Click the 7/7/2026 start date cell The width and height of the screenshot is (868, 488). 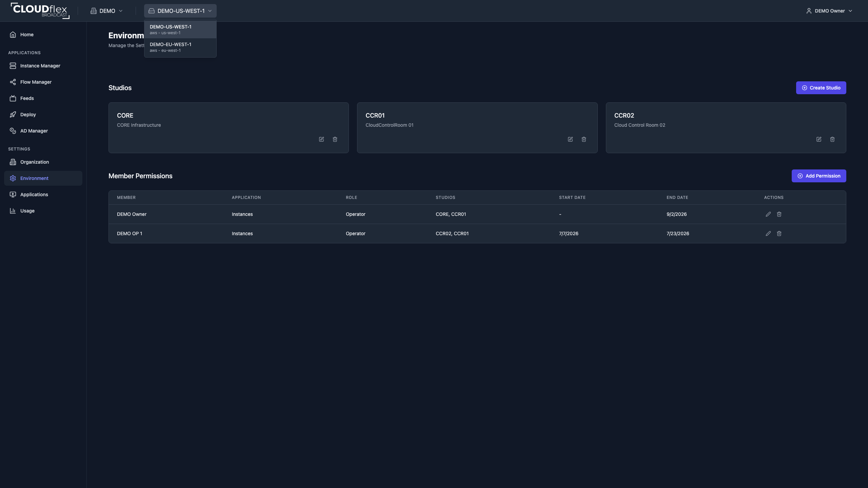(569, 233)
